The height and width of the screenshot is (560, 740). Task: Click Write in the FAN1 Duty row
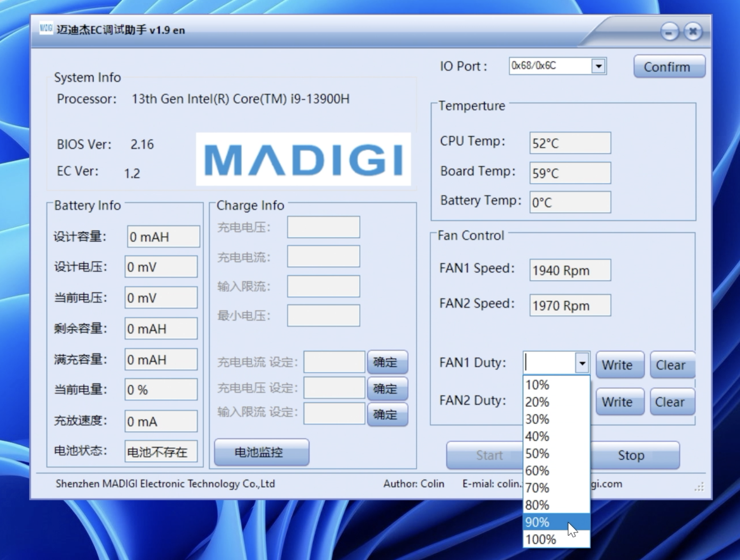tap(620, 365)
